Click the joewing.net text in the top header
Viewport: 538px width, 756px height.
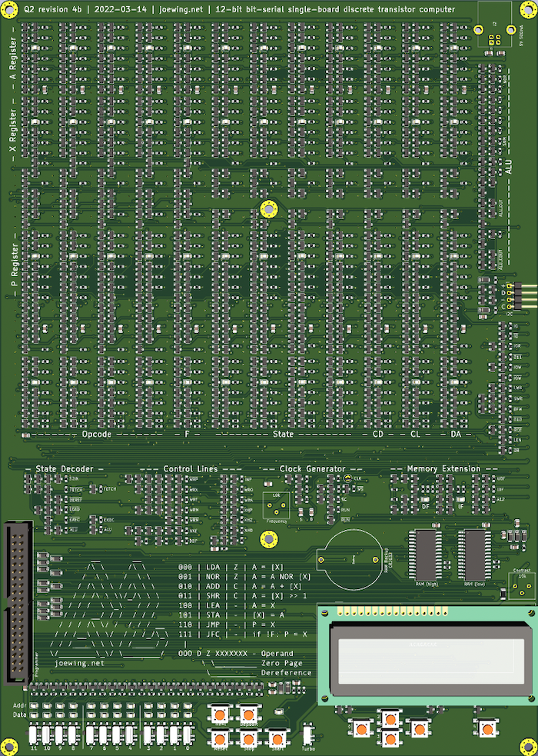(181, 9)
